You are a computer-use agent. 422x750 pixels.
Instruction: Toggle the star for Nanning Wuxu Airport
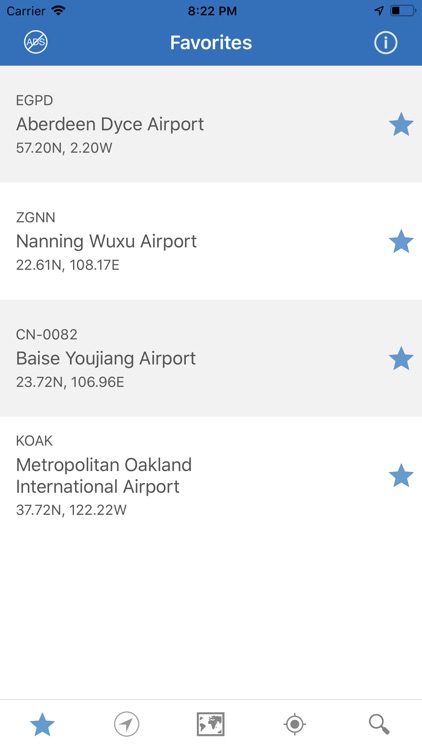pos(401,241)
